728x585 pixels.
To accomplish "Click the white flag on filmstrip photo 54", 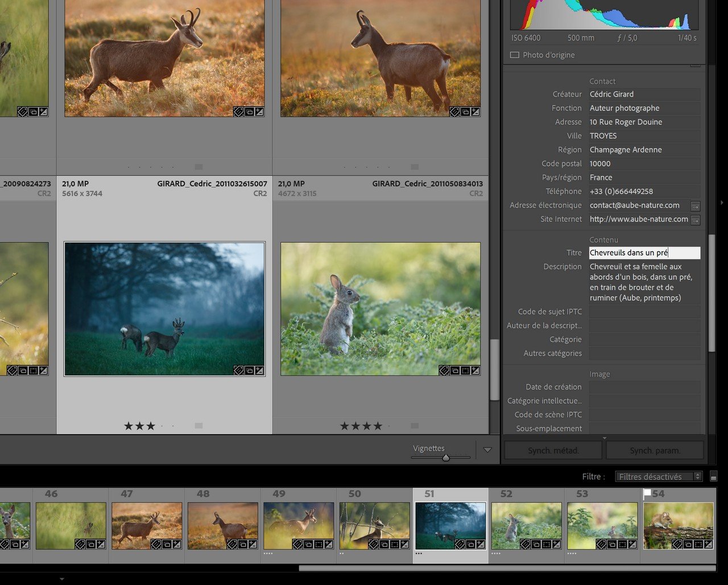I will click(x=647, y=493).
